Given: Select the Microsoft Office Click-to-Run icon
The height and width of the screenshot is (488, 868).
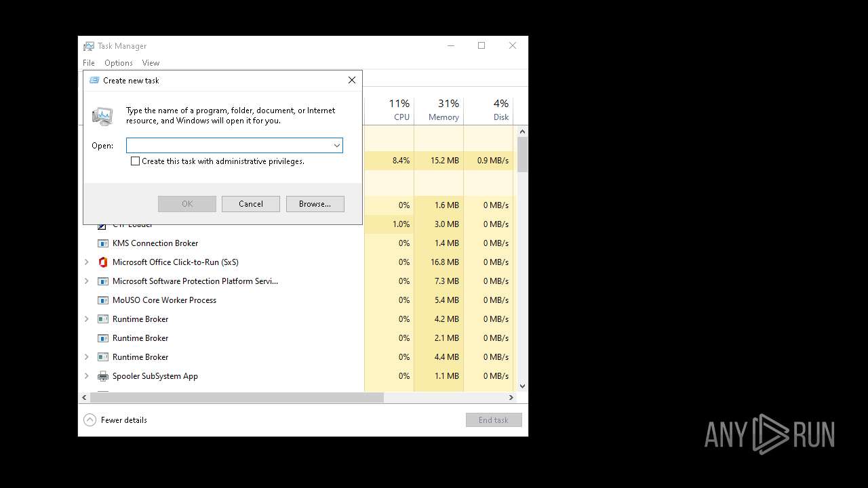Looking at the screenshot, I should click(102, 262).
